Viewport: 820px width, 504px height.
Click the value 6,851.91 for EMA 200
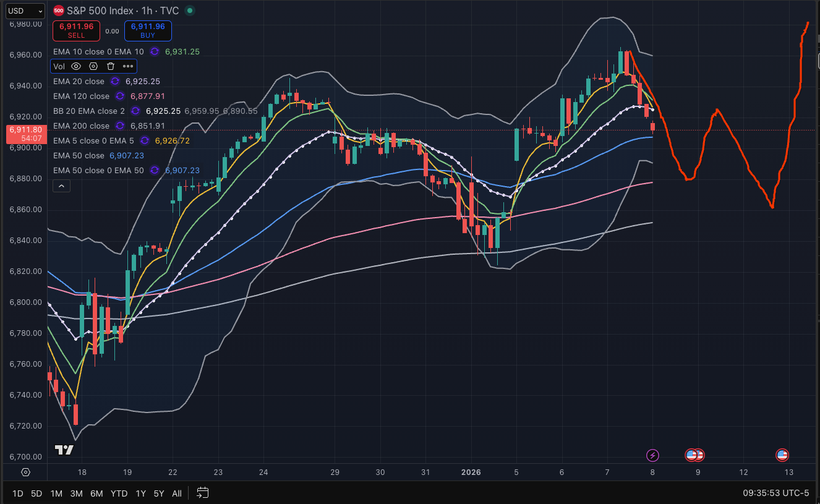pos(148,126)
